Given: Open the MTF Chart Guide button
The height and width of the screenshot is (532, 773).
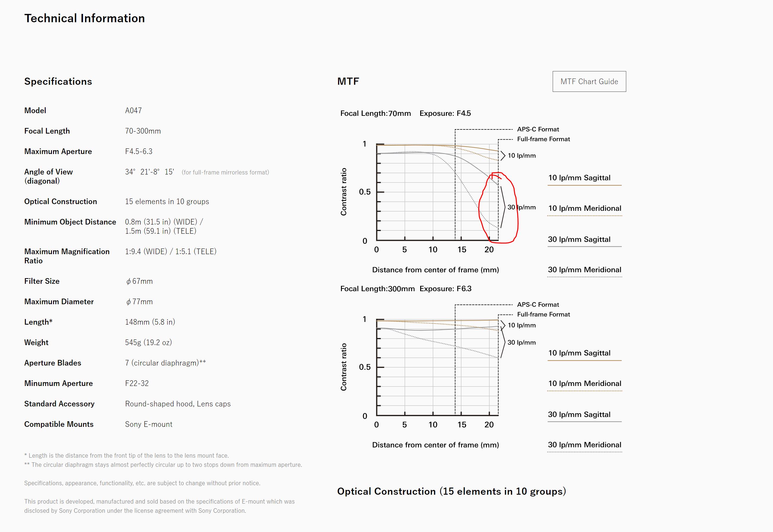Looking at the screenshot, I should pyautogui.click(x=589, y=81).
